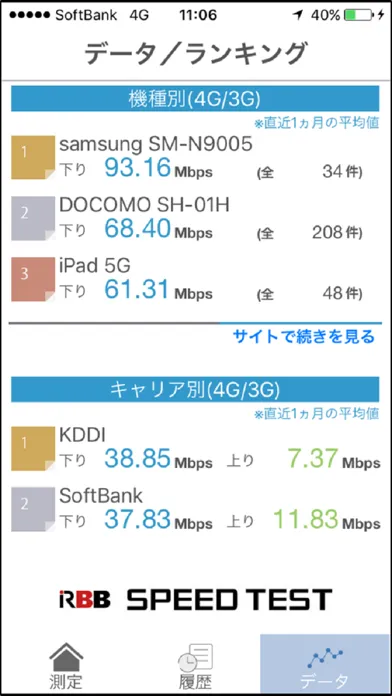392x696 pixels.
Task: Select the SoftBank carrier ranking entry
Action: pos(195,509)
